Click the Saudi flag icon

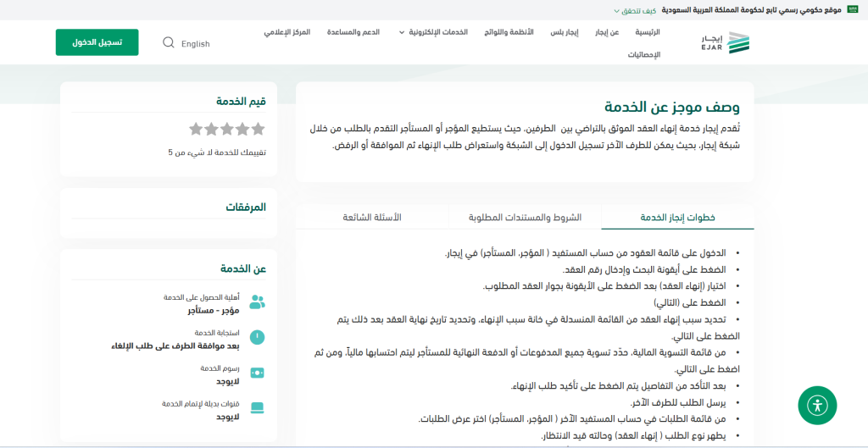853,10
